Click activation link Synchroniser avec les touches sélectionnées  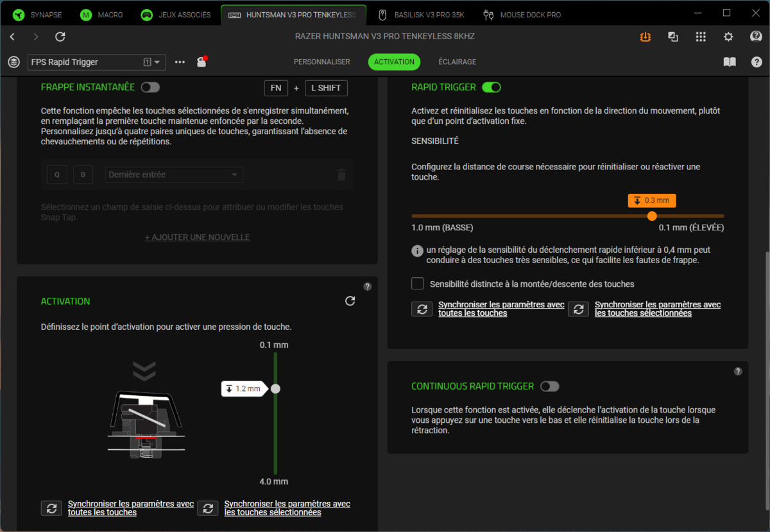[287, 508]
